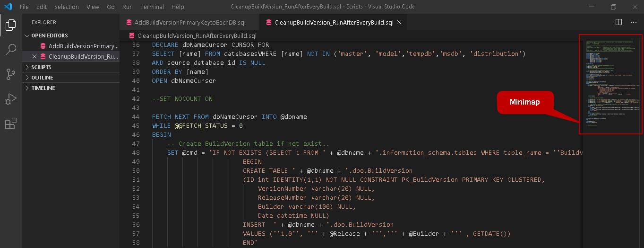Click the text 'DECLARE dbNameCursor CURSOR FOR'
This screenshot has height=248, width=644.
point(210,45)
